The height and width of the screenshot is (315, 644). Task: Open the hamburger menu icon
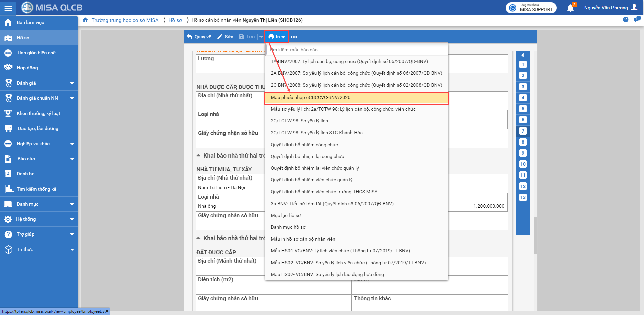pos(8,8)
